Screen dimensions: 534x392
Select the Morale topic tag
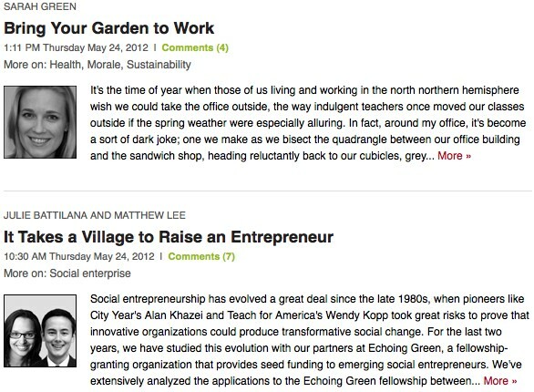click(104, 65)
